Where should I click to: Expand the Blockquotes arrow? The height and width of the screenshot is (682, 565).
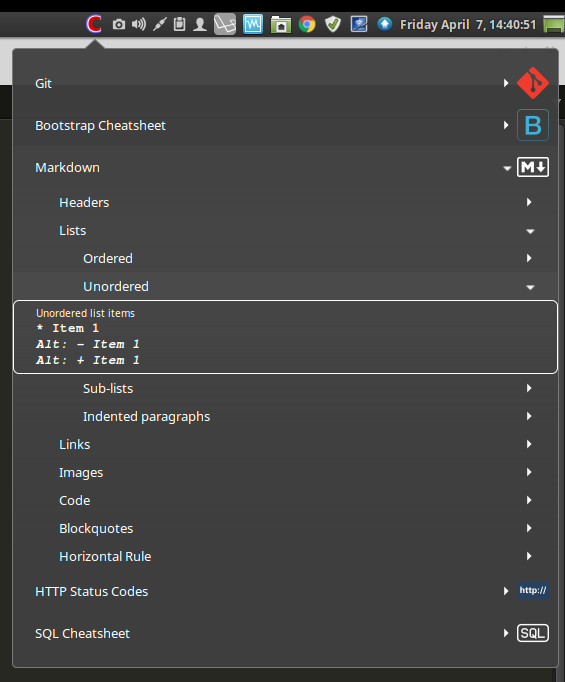529,528
